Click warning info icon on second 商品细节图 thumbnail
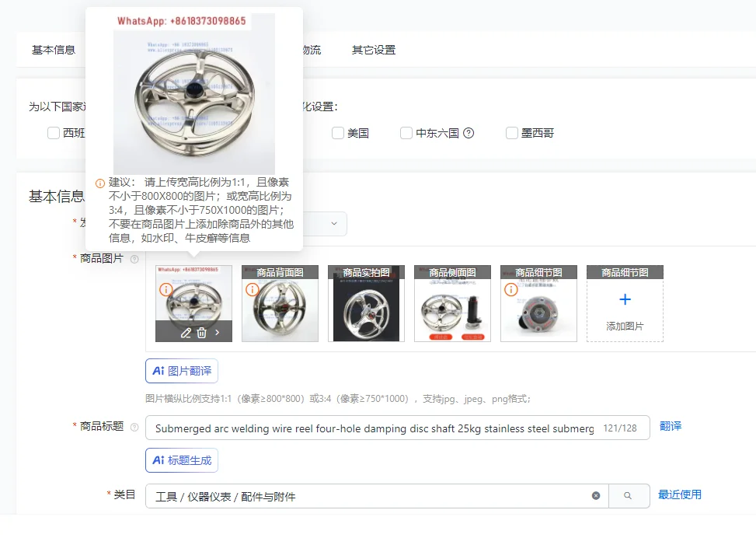Screen dimensions: 756x552 [x=511, y=289]
